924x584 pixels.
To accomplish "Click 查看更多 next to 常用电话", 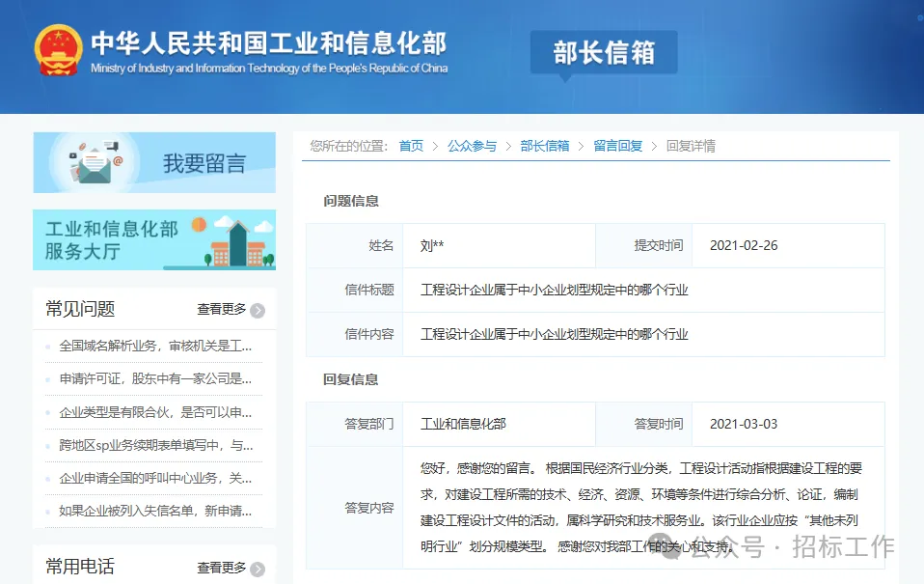I will click(x=222, y=568).
